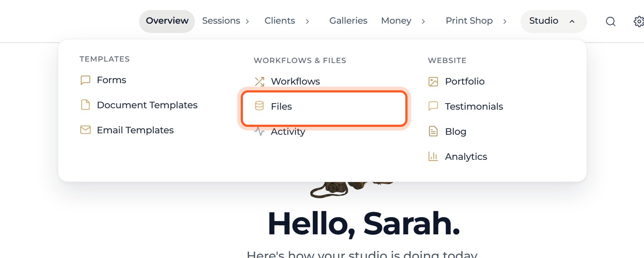Go to the Overview tab
This screenshot has height=258, width=644.
point(167,21)
